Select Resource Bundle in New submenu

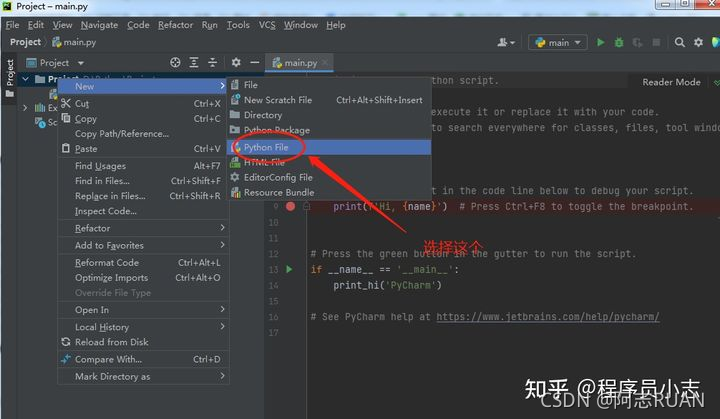[x=329, y=193]
